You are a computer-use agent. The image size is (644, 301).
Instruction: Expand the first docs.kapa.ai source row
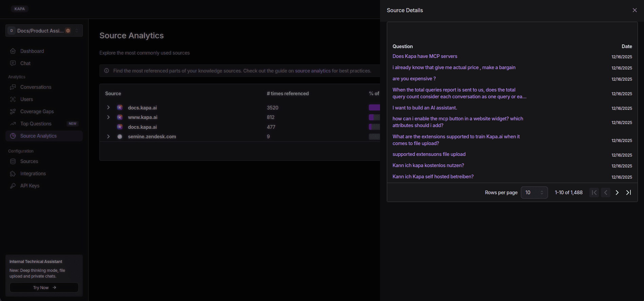tap(108, 107)
